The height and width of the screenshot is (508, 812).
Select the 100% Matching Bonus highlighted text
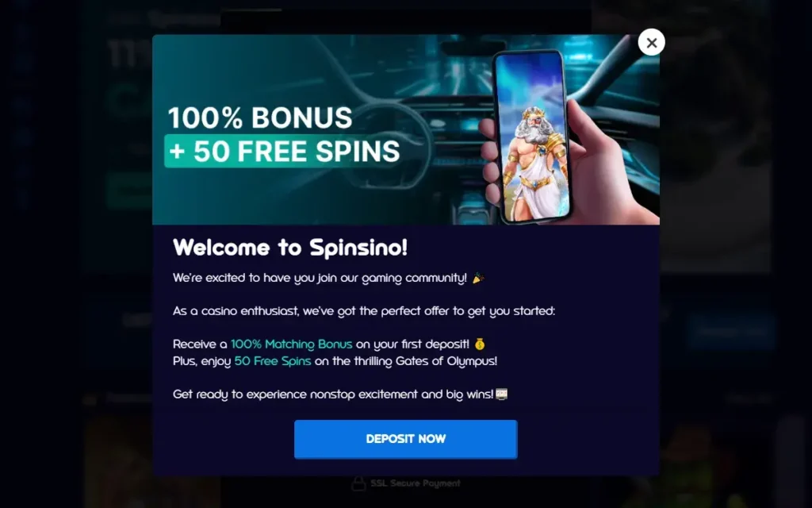pyautogui.click(x=292, y=344)
